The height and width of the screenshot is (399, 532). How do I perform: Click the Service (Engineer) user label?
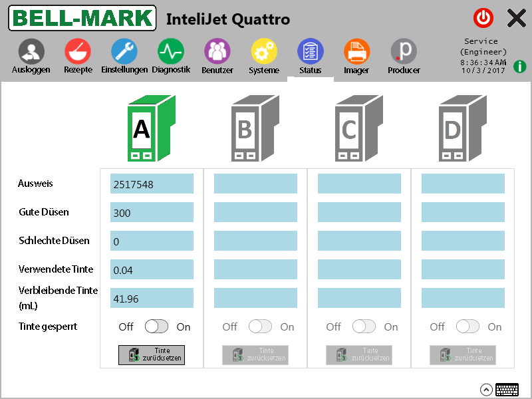(x=483, y=47)
